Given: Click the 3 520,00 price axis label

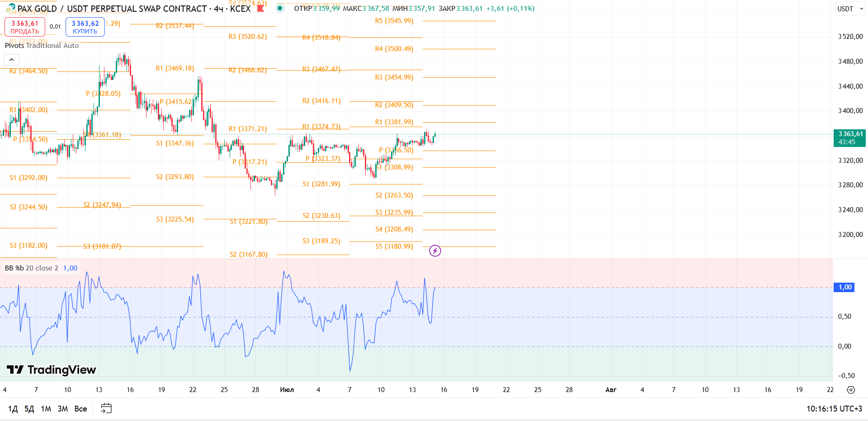Looking at the screenshot, I should 850,37.
